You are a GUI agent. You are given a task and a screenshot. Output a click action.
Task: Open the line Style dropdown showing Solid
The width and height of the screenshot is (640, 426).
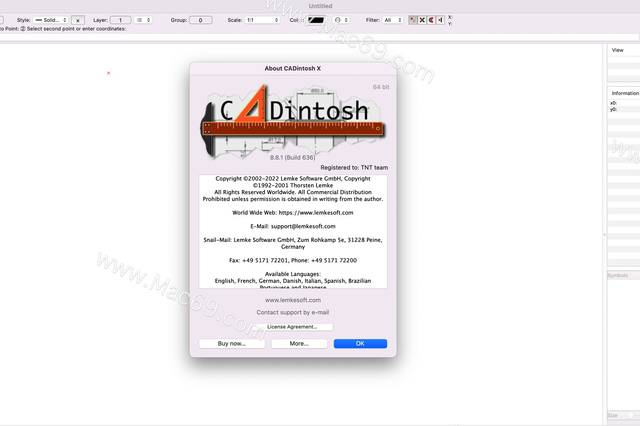coord(51,20)
